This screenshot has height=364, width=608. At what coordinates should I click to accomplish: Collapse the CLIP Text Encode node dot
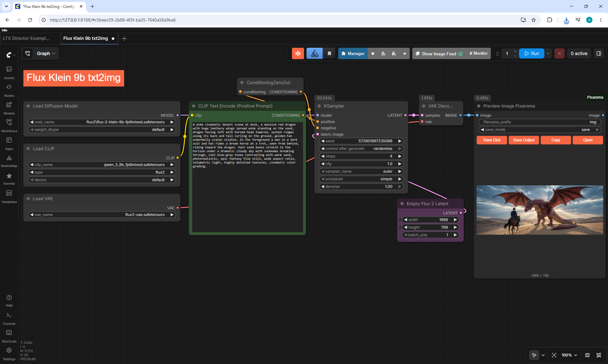coord(194,106)
